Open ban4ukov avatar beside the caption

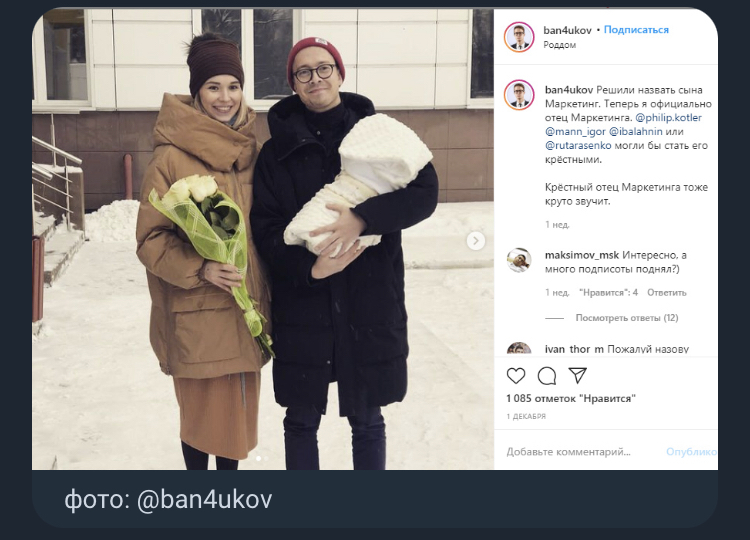pyautogui.click(x=519, y=95)
